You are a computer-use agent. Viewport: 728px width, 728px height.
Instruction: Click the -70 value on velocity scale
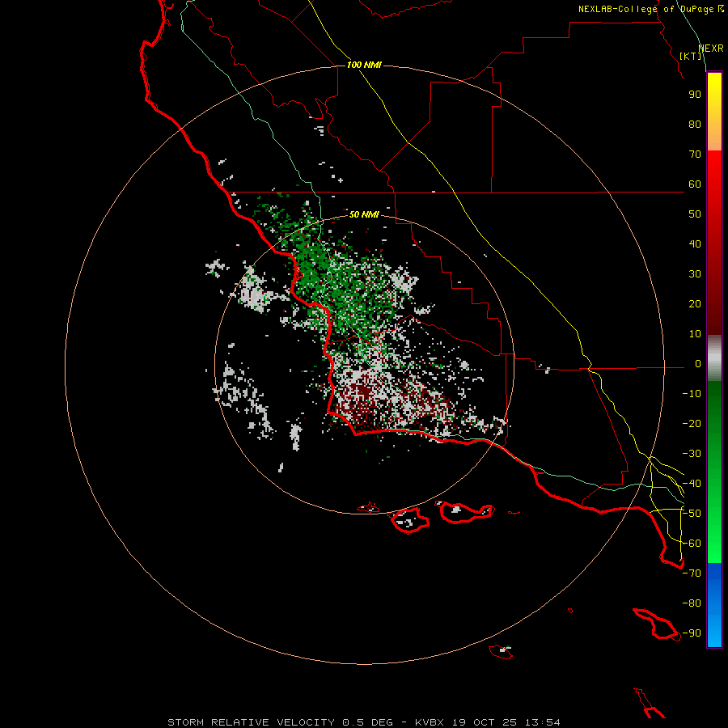coord(692,574)
